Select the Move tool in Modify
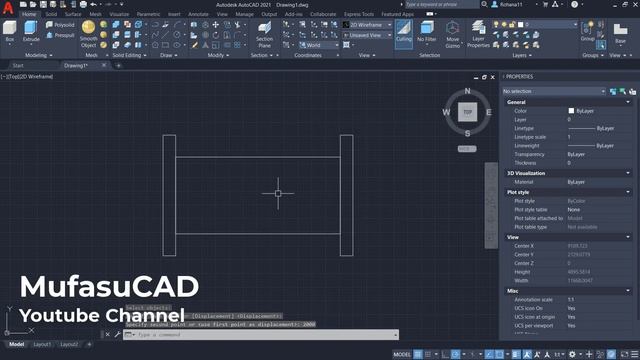640x360 pixels. 216,25
